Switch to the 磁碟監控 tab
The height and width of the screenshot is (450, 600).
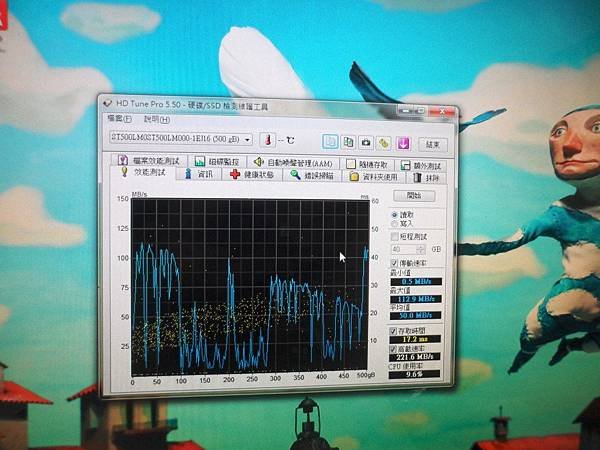(x=217, y=162)
